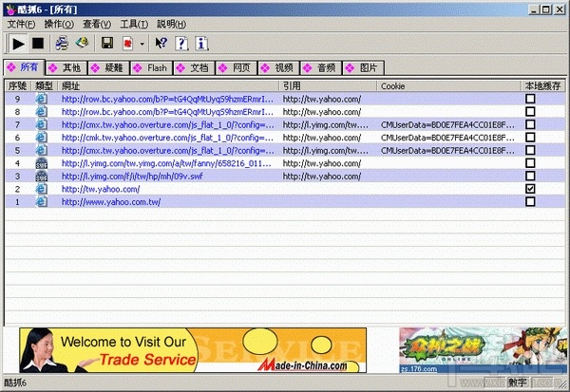This screenshot has width=570, height=392.
Task: Sort by the 網址 column header
Action: 168,85
